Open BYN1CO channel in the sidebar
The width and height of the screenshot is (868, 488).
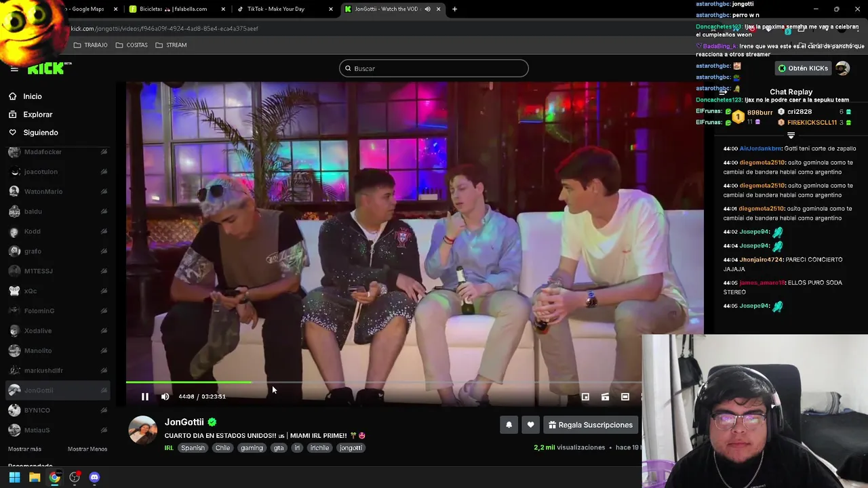pyautogui.click(x=37, y=410)
